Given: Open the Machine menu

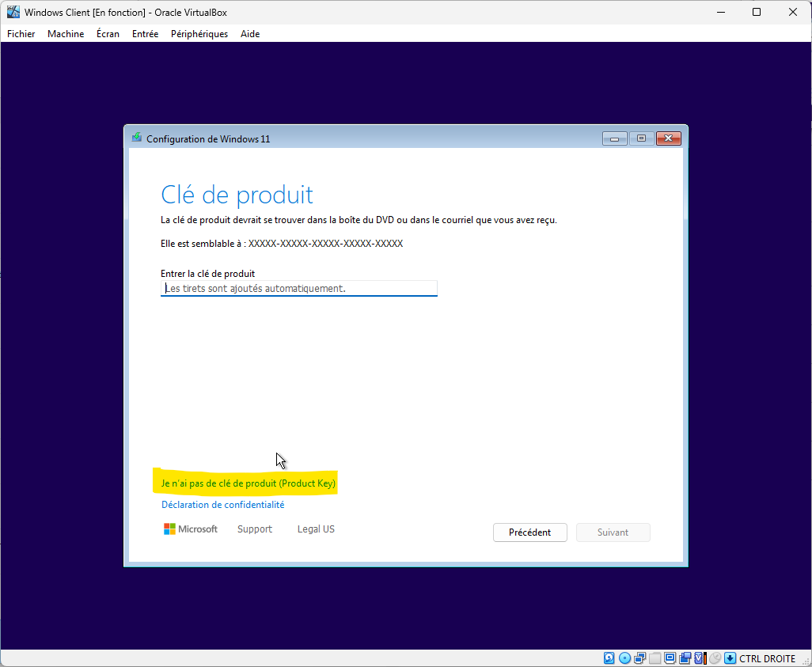Looking at the screenshot, I should tap(66, 34).
